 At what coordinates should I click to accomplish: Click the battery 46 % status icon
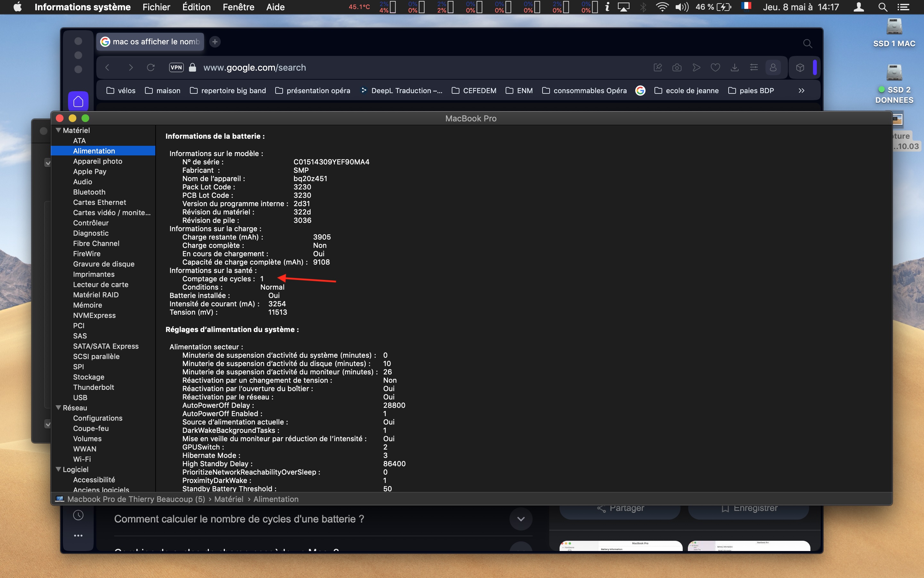coord(713,7)
